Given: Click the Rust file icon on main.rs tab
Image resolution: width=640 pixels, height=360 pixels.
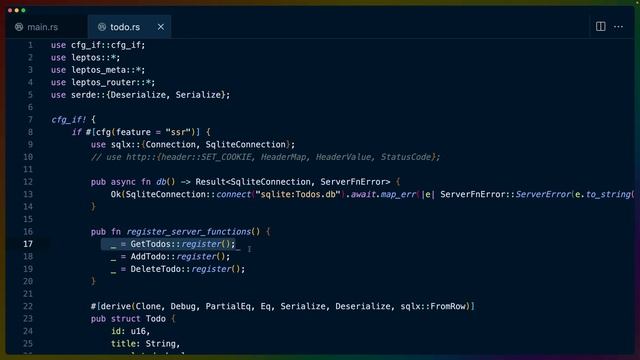Looking at the screenshot, I should (19, 27).
